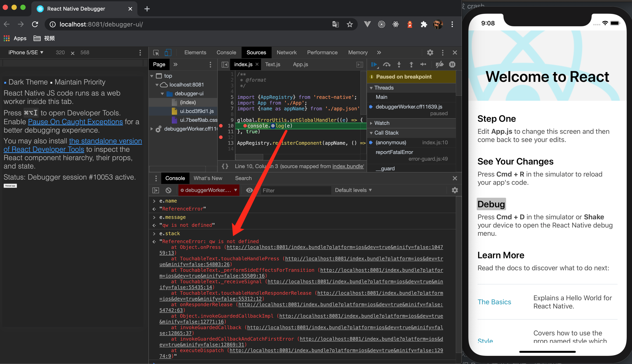
Task: Deactivate breakpoints icon in debugger toolbar
Action: click(439, 64)
